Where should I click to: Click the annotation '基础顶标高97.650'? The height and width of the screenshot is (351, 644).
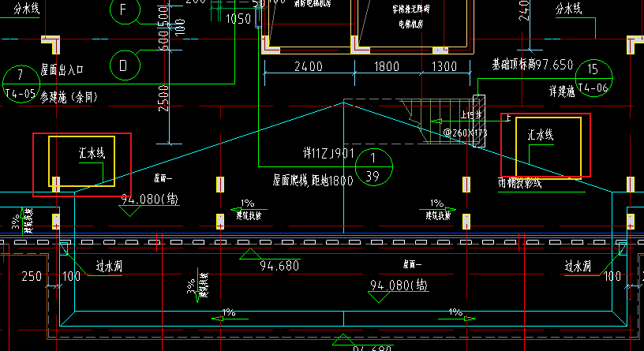click(x=532, y=65)
